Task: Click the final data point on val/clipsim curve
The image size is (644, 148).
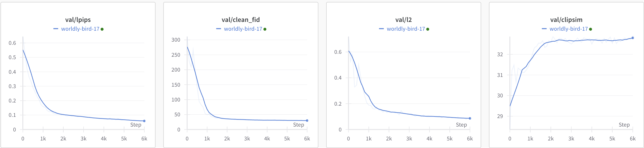Action: click(633, 38)
